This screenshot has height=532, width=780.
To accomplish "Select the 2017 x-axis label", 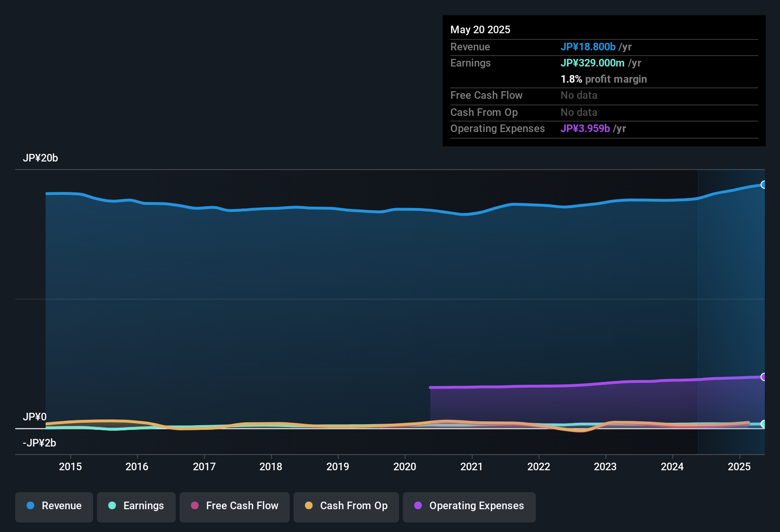I will (x=204, y=466).
